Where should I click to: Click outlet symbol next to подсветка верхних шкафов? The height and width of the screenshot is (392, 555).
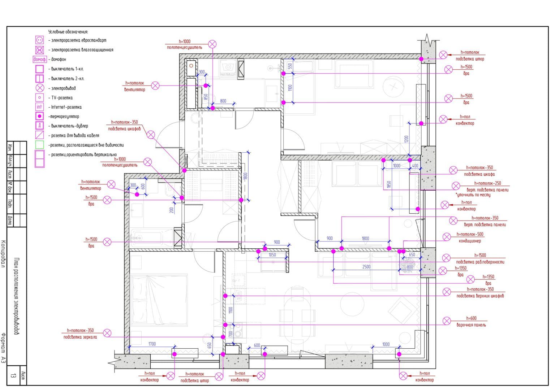tap(447, 292)
